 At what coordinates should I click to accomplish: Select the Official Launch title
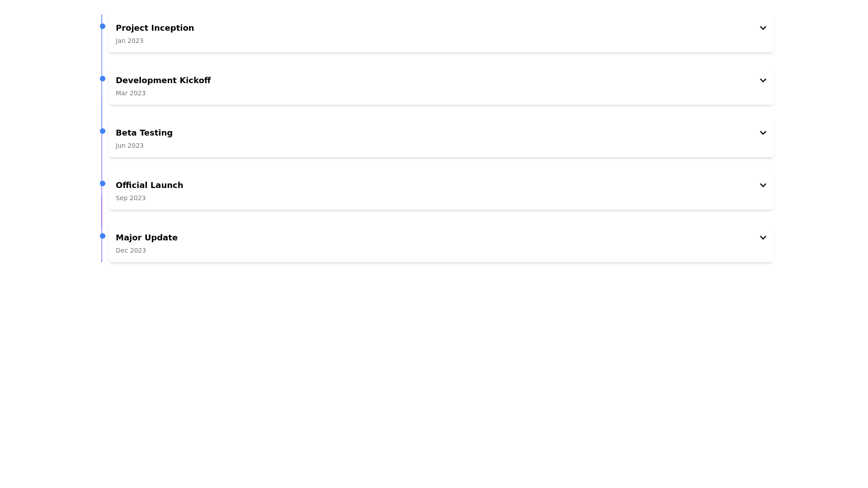tap(149, 185)
